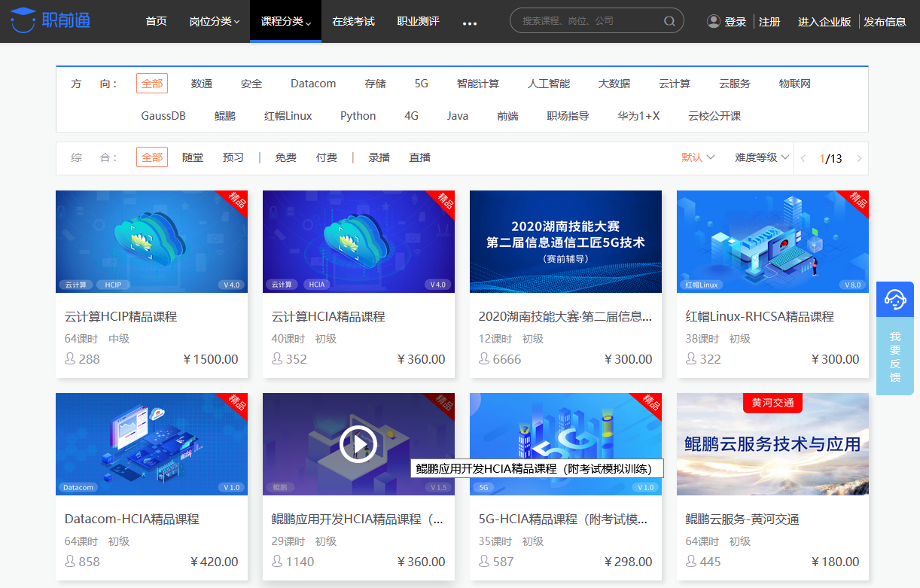Show 预习 courses
920x588 pixels.
click(233, 157)
